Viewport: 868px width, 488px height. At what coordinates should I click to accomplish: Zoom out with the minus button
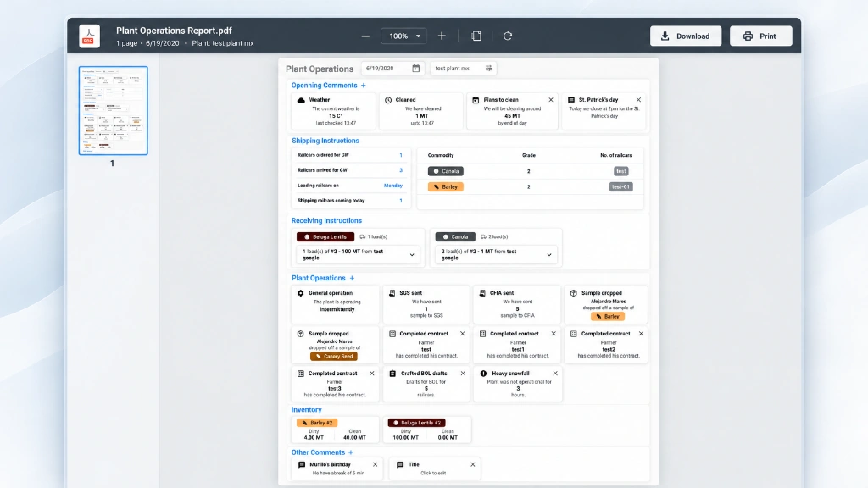[x=365, y=36]
